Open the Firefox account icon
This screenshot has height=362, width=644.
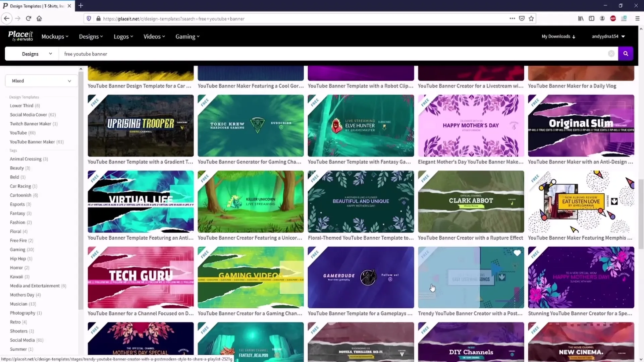tap(602, 18)
